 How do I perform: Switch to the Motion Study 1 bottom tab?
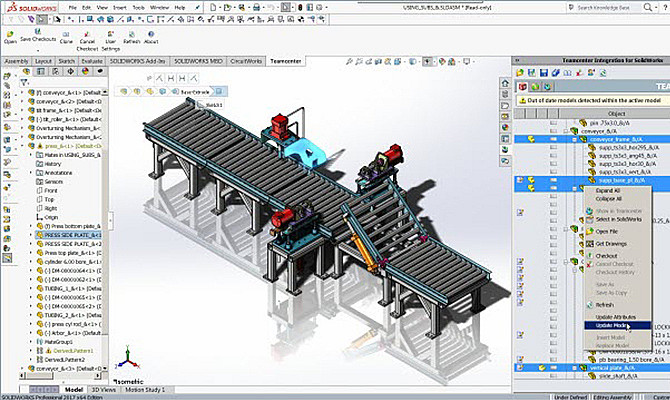tap(145, 390)
